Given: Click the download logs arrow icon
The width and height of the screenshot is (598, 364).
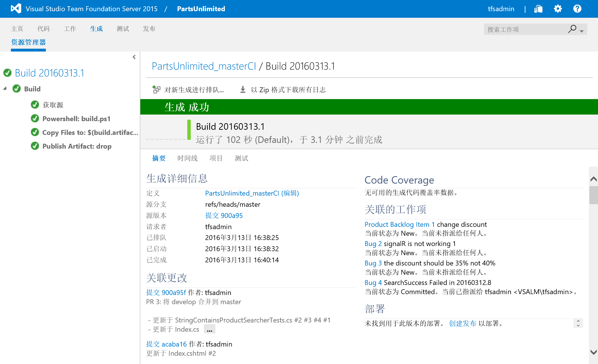Looking at the screenshot, I should point(243,90).
